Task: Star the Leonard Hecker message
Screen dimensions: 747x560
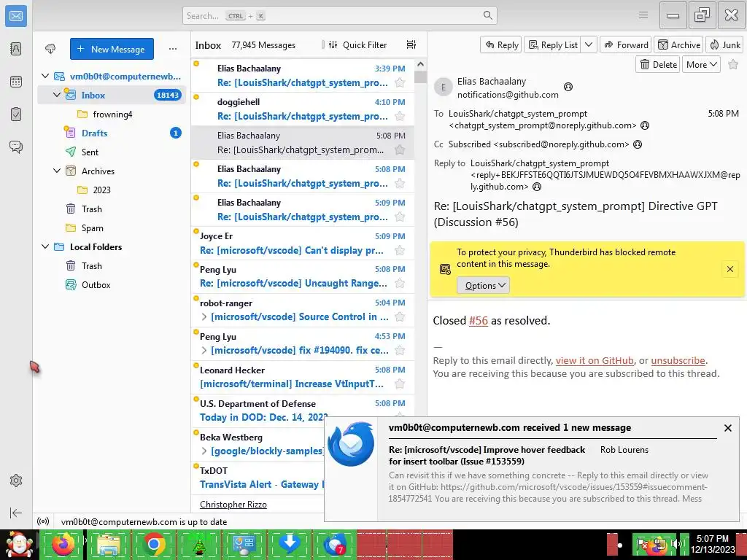Action: [400, 384]
